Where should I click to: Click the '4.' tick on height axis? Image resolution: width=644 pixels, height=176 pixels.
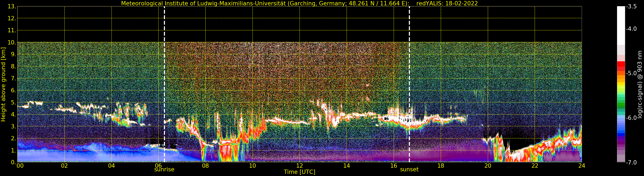[x=13, y=114]
